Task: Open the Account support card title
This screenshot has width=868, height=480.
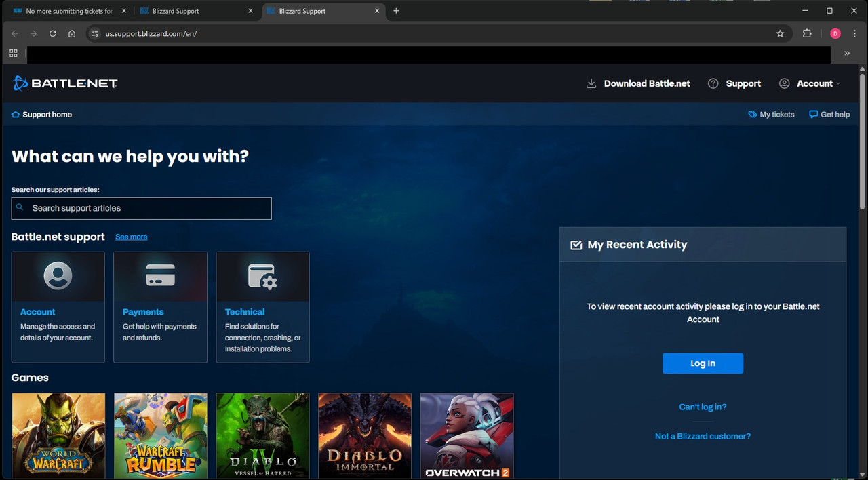Action: click(x=37, y=312)
